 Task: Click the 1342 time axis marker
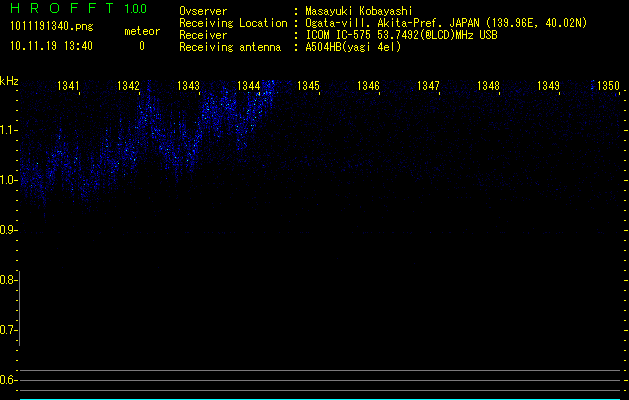(128, 85)
